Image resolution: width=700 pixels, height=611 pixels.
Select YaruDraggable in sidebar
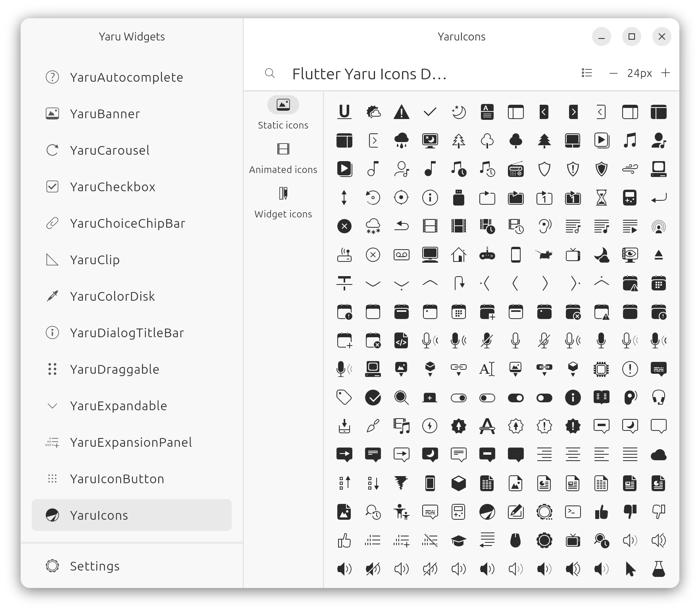coord(132,369)
